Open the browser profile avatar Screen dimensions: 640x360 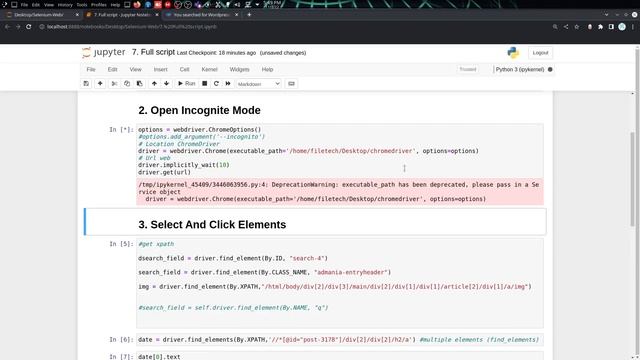622,27
